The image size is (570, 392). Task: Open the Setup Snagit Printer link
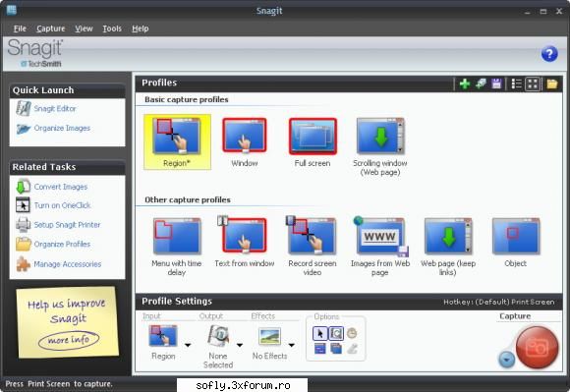(x=67, y=225)
